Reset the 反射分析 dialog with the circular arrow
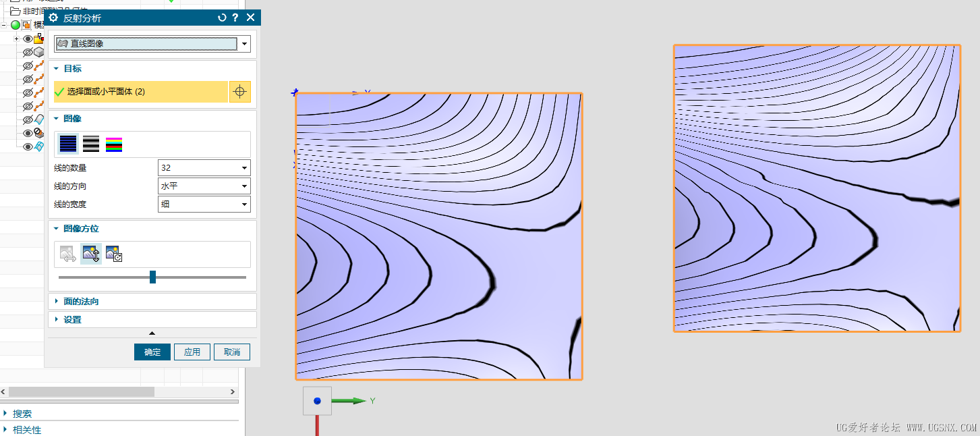Screen dimensions: 980x436 (222, 18)
